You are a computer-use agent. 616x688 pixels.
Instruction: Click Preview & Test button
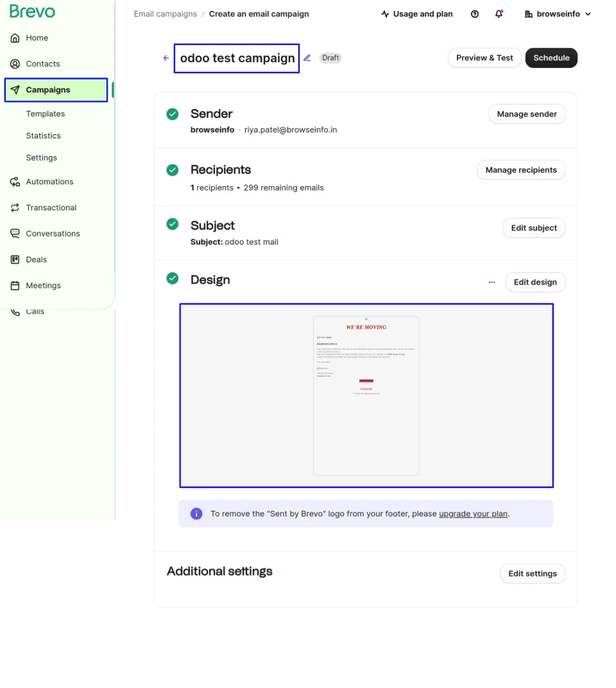tap(484, 58)
